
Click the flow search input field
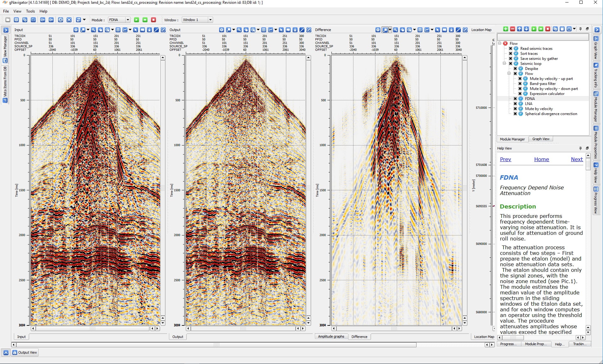point(543,37)
